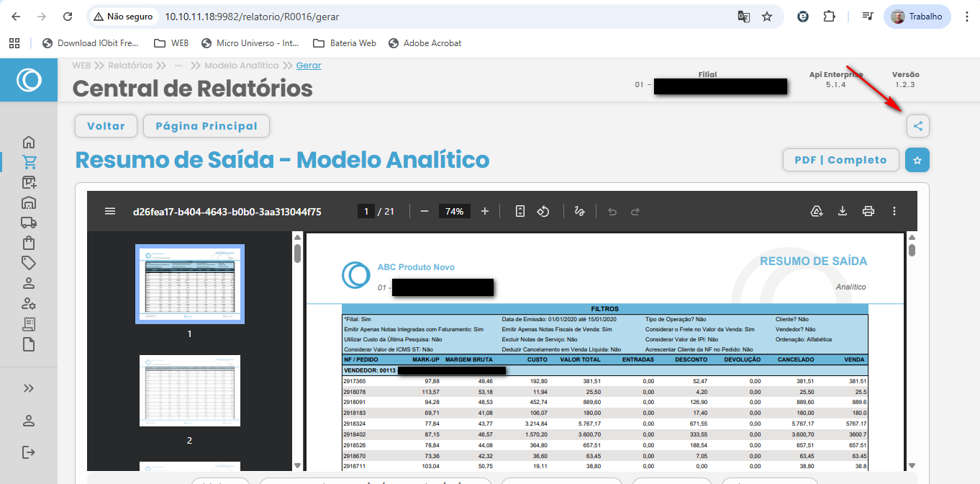Click the Gerar breadcrumb link
Viewport: 980px width, 484px height.
309,66
